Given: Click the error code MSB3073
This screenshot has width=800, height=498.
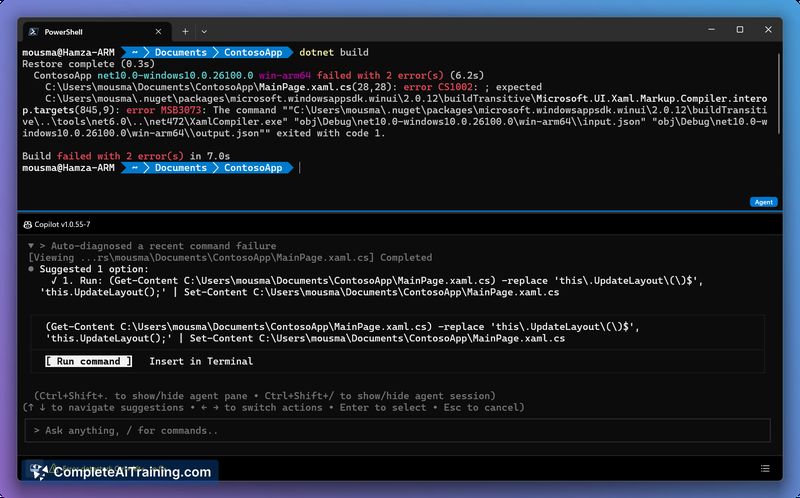Looking at the screenshot, I should (x=181, y=110).
